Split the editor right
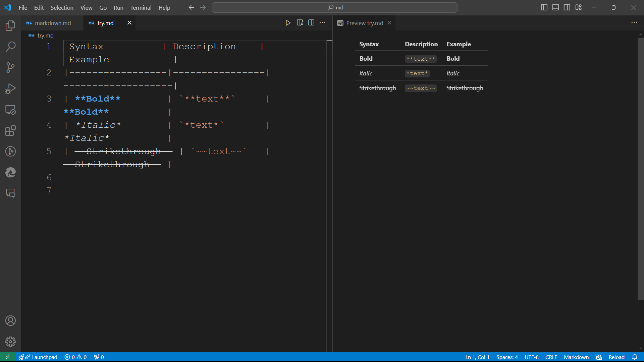 pyautogui.click(x=311, y=23)
